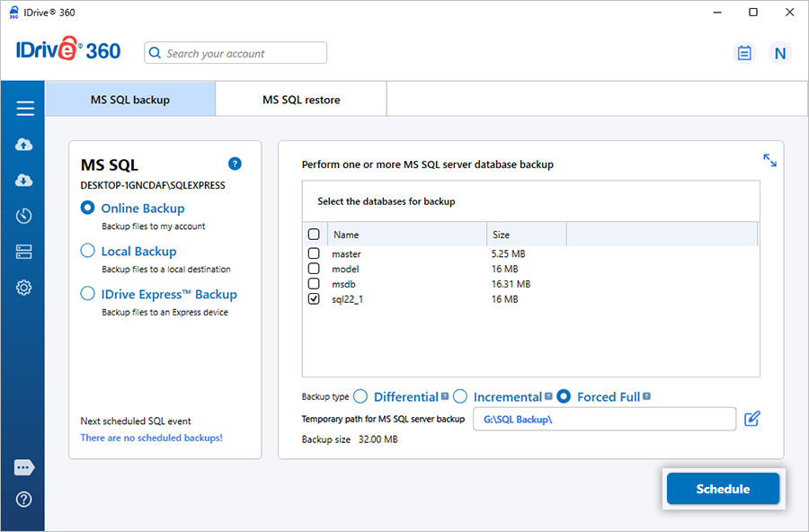Select the Local Backup option
This screenshot has width=809, height=532.
pos(88,252)
